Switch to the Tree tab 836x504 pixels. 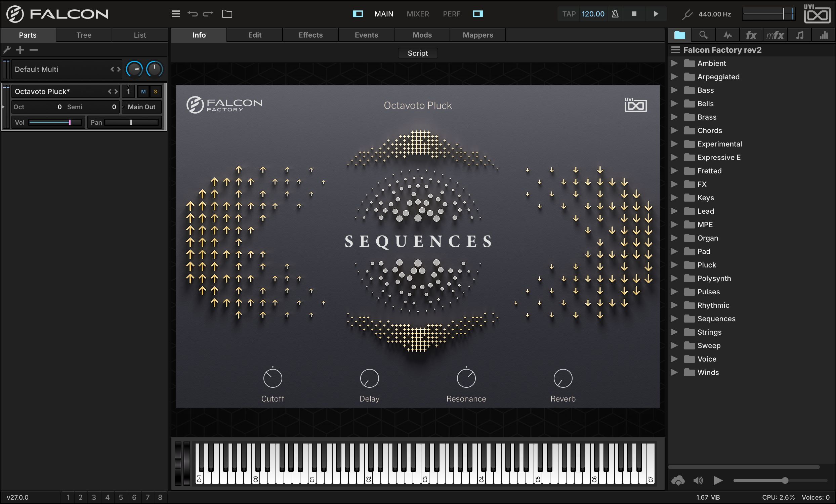84,35
